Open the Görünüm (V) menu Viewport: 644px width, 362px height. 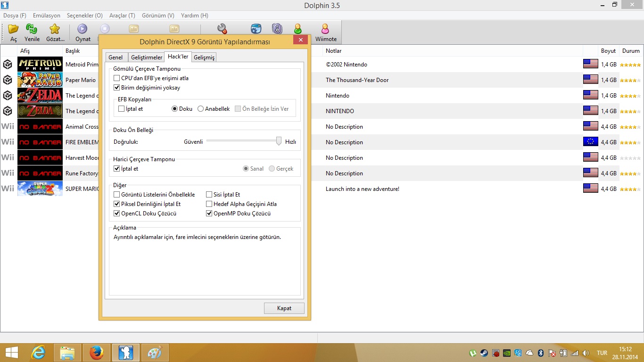coord(157,16)
